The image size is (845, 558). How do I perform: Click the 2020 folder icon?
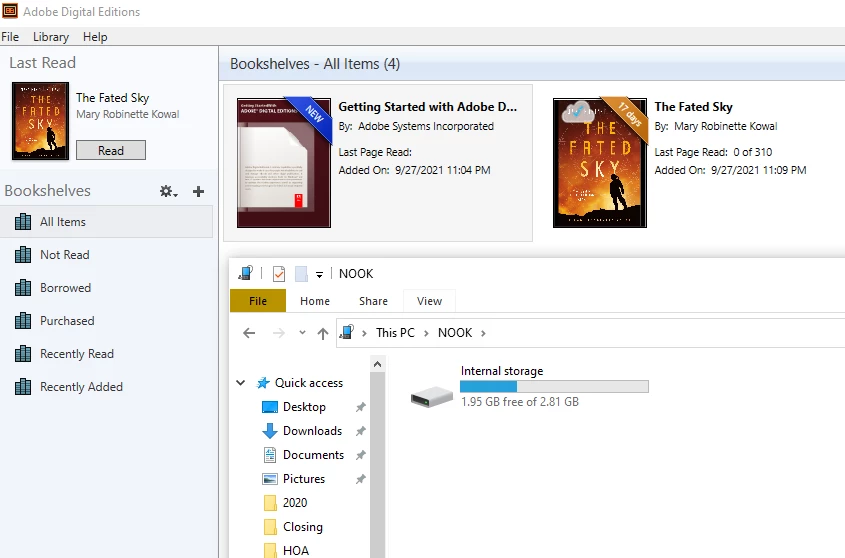tap(270, 503)
